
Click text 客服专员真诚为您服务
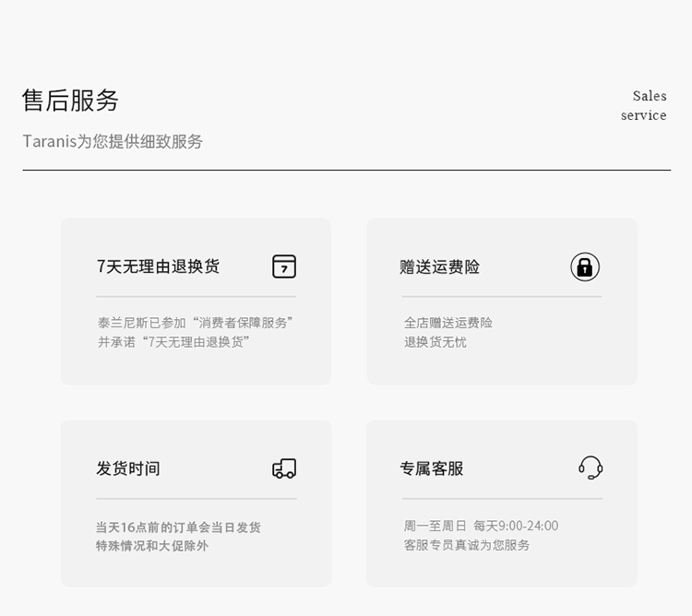click(467, 545)
